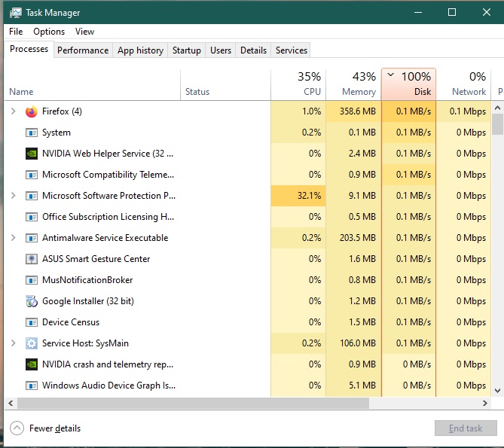Switch to the Details tab

click(x=253, y=50)
